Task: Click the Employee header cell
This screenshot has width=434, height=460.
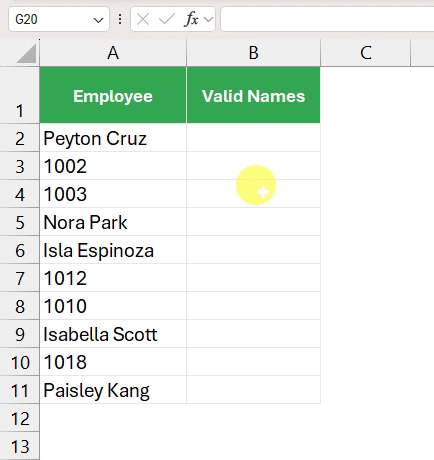Action: (x=113, y=95)
